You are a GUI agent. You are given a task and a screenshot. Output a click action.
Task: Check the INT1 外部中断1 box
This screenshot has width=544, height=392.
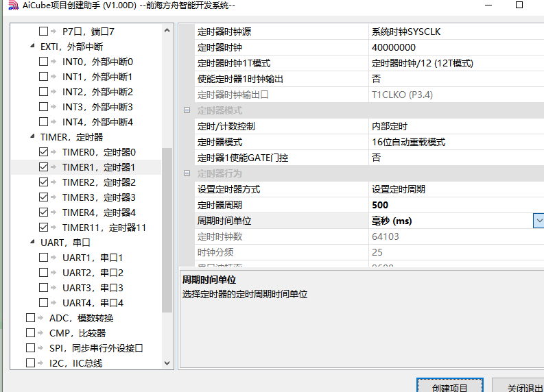tap(43, 77)
